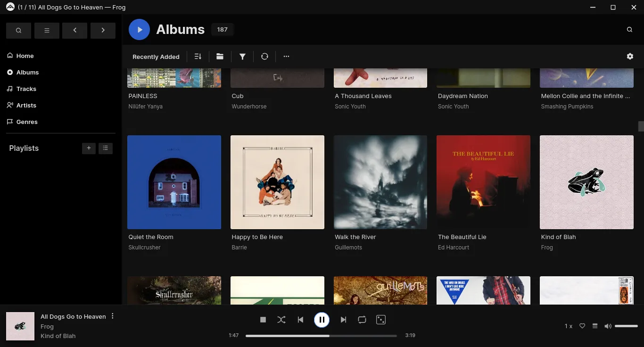Open the play queue icon
This screenshot has width=644, height=347.
(x=595, y=326)
